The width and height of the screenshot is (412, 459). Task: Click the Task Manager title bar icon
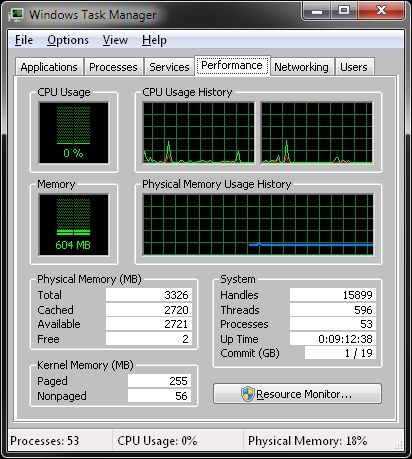click(x=16, y=15)
